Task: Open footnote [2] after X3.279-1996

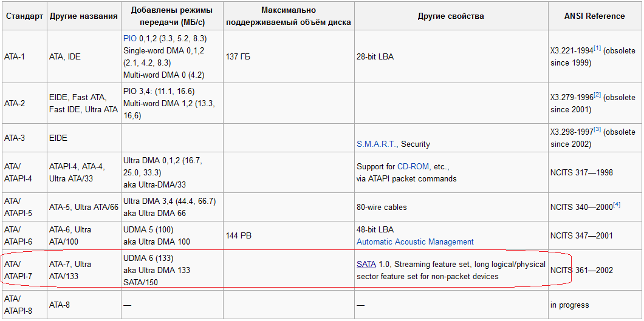Action: pyautogui.click(x=598, y=95)
